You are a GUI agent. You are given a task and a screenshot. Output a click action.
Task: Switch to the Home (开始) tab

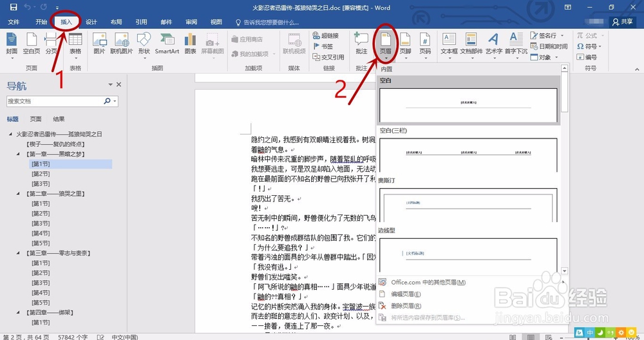pos(41,22)
